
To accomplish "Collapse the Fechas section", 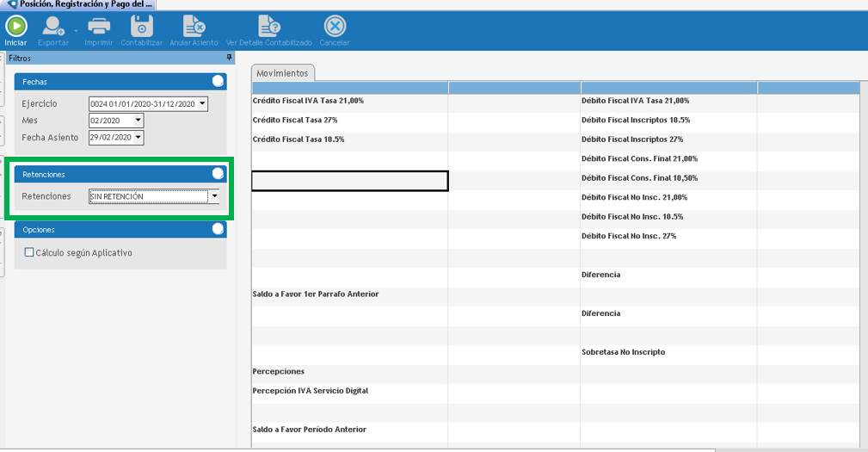I will pyautogui.click(x=218, y=81).
